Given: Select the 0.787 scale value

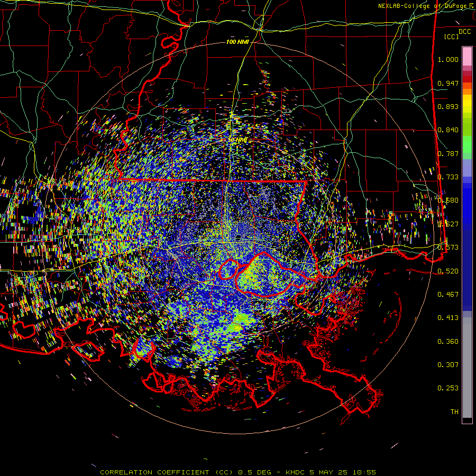Looking at the screenshot, I should pos(448,153).
